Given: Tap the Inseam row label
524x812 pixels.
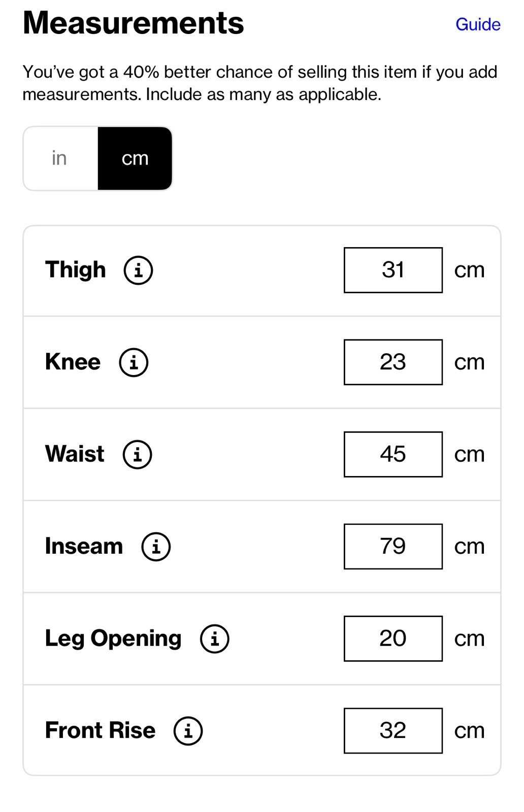Looking at the screenshot, I should pyautogui.click(x=84, y=546).
